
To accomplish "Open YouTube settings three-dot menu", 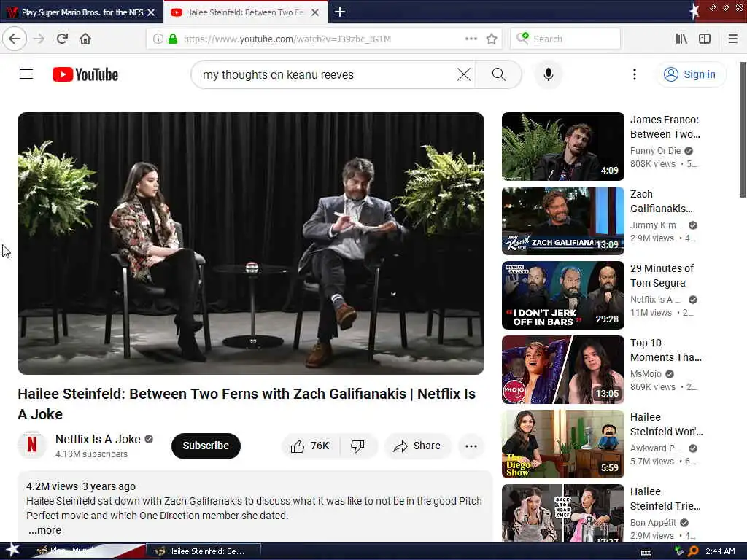I will click(634, 74).
